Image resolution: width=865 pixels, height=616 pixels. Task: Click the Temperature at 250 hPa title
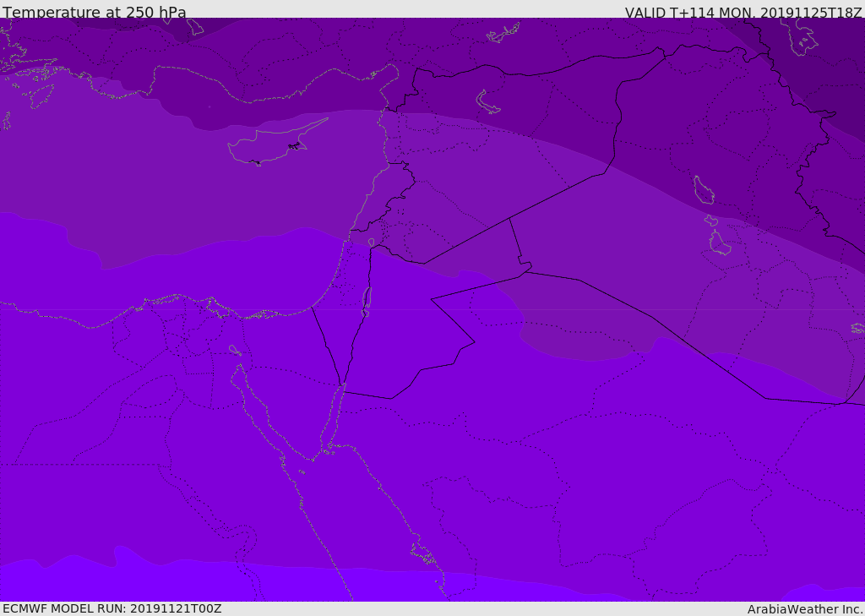pyautogui.click(x=95, y=12)
